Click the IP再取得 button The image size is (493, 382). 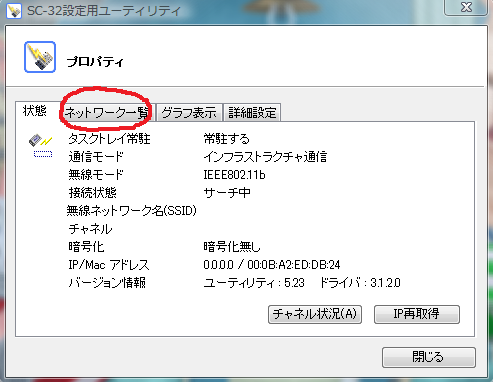pyautogui.click(x=417, y=314)
